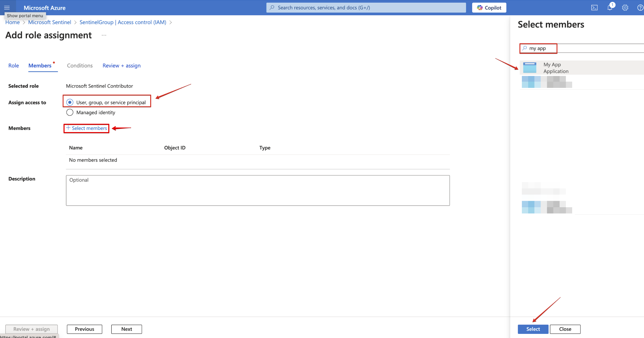Switch to the Role tab
The height and width of the screenshot is (338, 644).
[x=14, y=66]
